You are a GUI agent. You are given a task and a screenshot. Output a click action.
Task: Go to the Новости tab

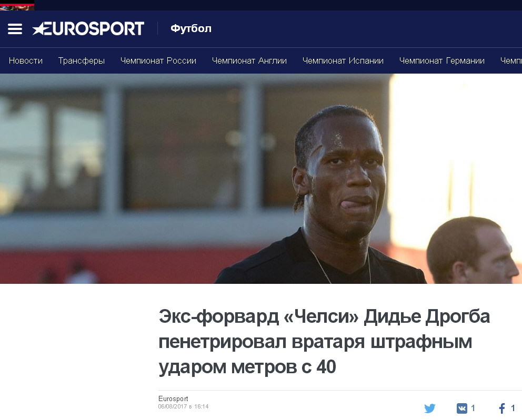point(26,60)
